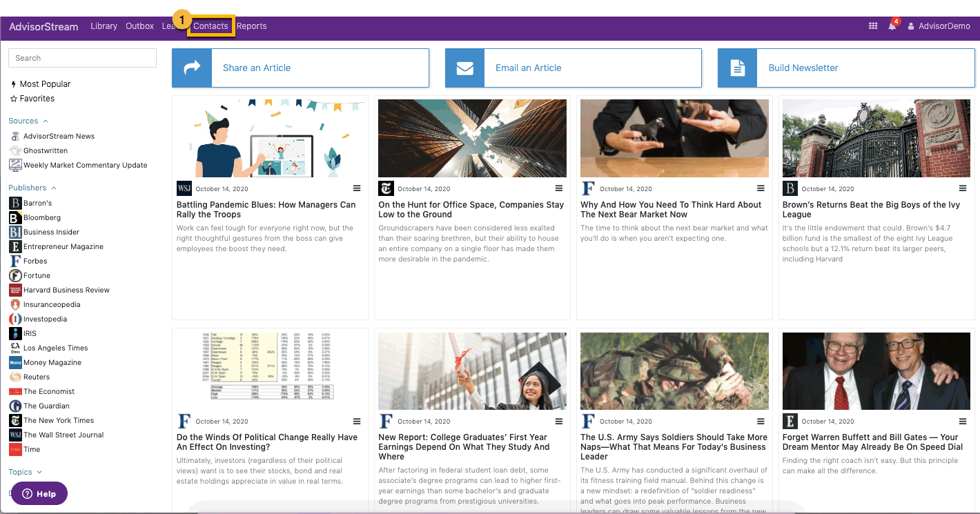Click the Email an Article button
This screenshot has width=980, height=514.
point(574,68)
